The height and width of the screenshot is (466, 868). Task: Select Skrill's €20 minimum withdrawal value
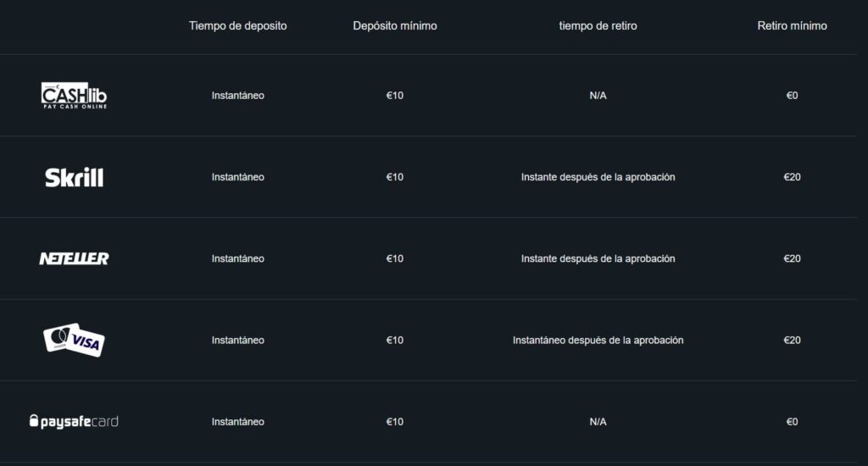pos(792,177)
